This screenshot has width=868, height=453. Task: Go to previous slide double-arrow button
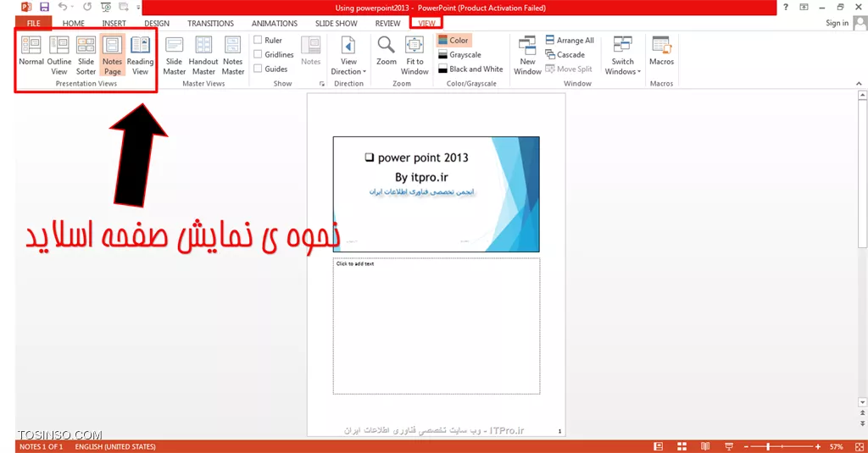(862, 413)
